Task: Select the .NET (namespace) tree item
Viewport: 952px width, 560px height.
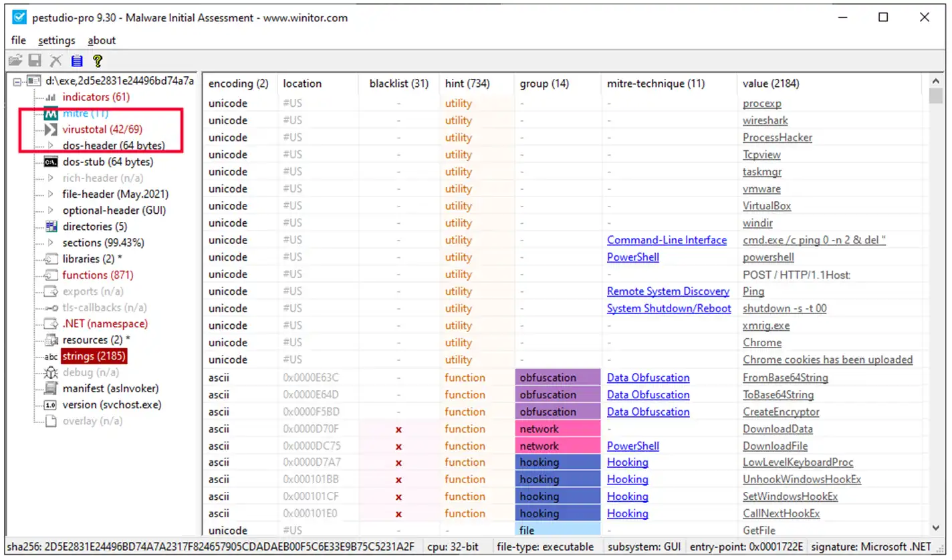Action: coord(105,323)
